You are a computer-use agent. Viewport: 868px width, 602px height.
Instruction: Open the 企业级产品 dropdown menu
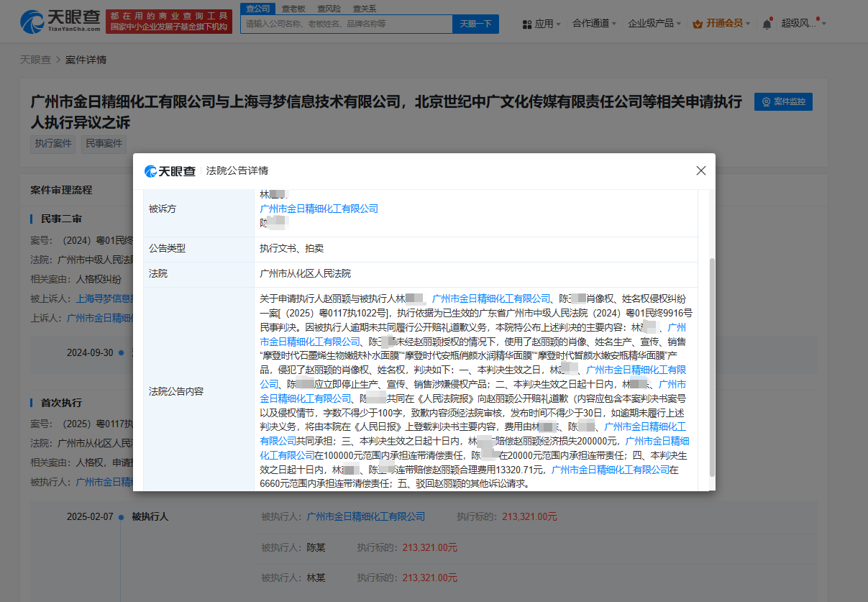pos(654,24)
